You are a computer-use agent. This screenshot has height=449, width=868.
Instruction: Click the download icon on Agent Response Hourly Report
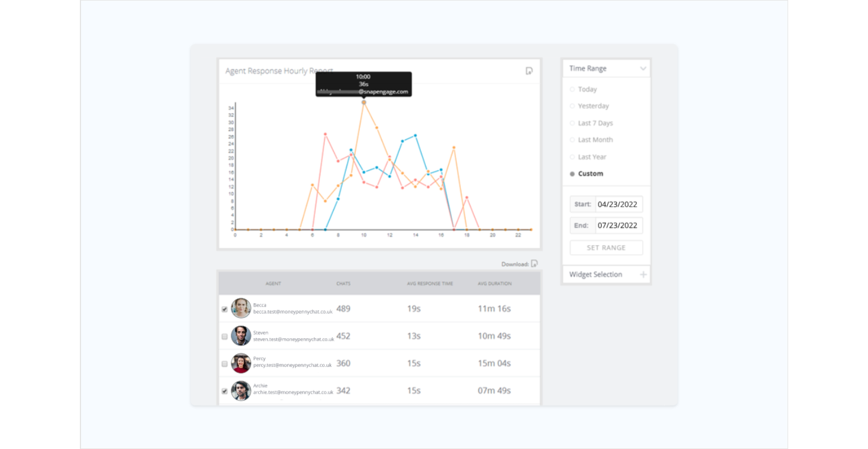point(529,71)
